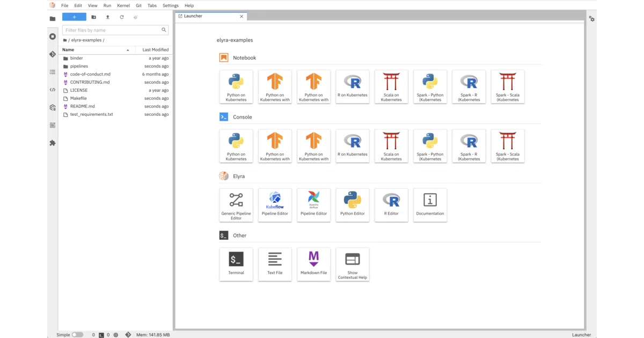Click the Filter files by name field
Image resolution: width=644 pixels, height=338 pixels.
coord(115,30)
